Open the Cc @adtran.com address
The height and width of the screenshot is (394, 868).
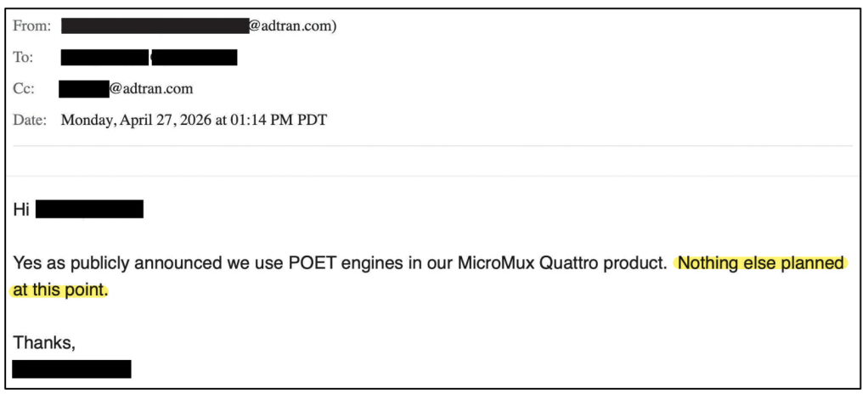151,88
